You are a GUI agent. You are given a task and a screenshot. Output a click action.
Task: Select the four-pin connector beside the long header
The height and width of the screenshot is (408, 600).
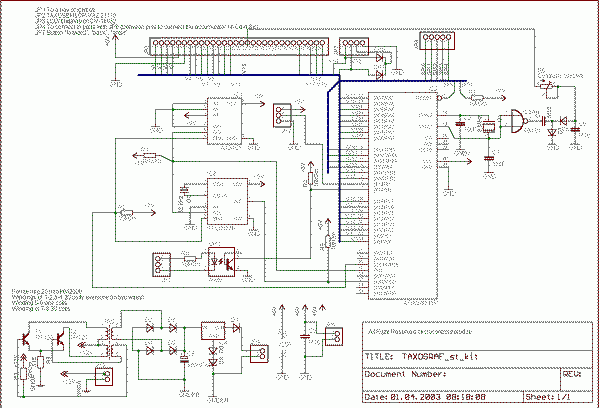click(x=354, y=46)
